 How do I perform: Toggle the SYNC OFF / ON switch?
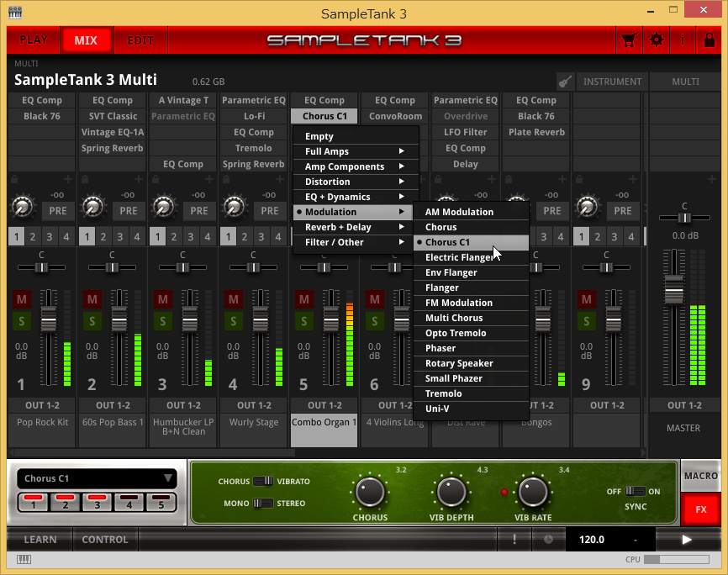pos(635,492)
